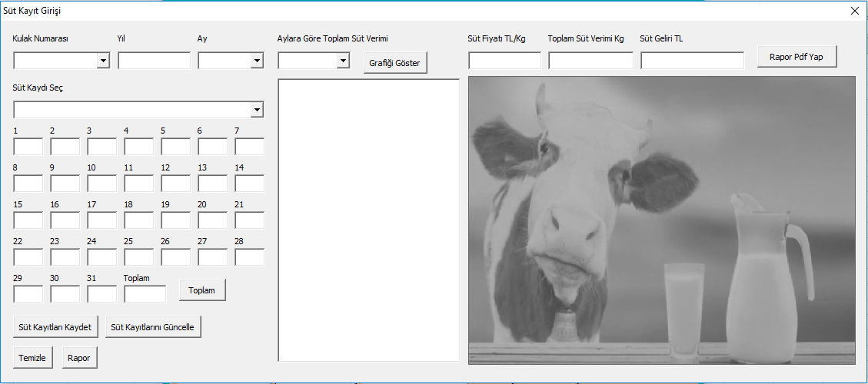Click the day 4 input box

click(x=139, y=147)
